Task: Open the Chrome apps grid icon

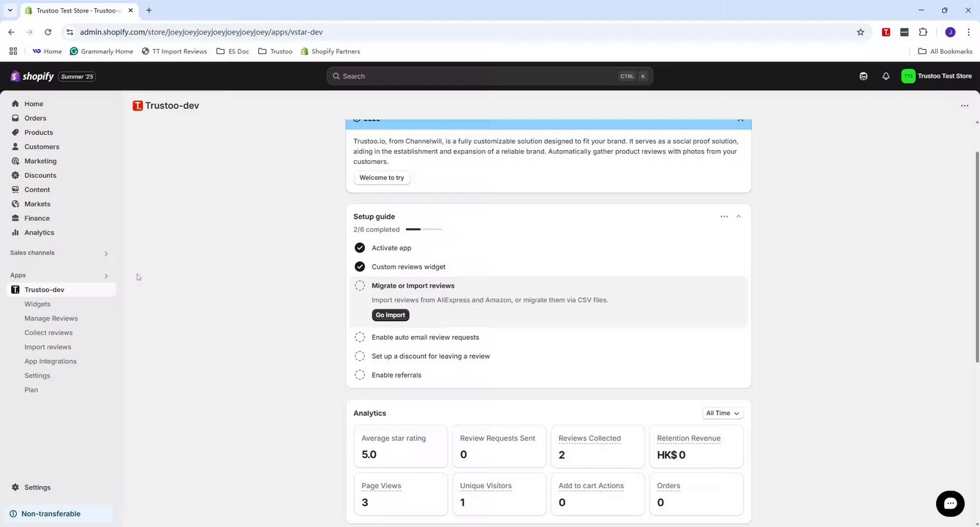Action: pos(13,51)
